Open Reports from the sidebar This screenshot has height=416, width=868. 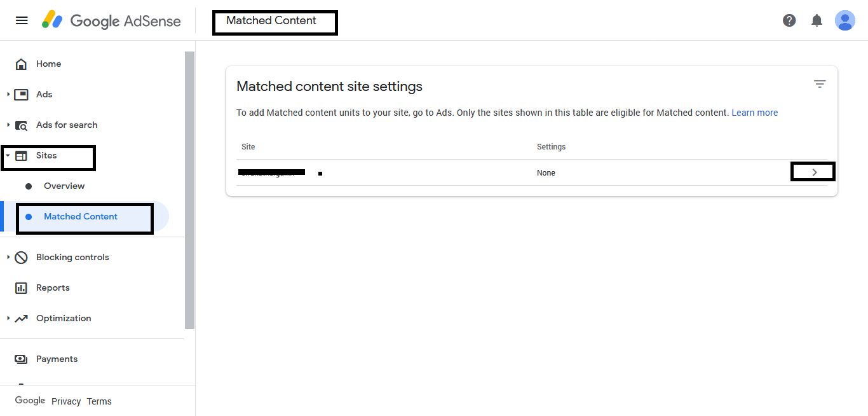coord(53,288)
